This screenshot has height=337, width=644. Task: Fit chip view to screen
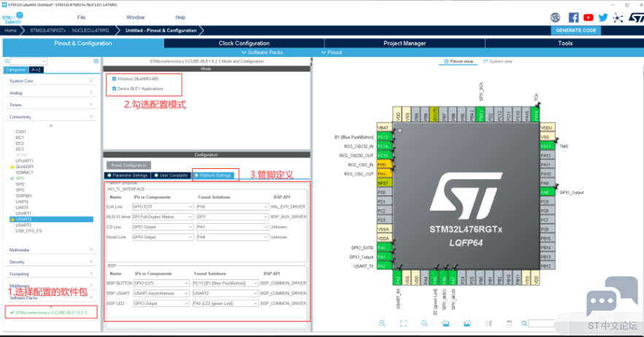(403, 323)
